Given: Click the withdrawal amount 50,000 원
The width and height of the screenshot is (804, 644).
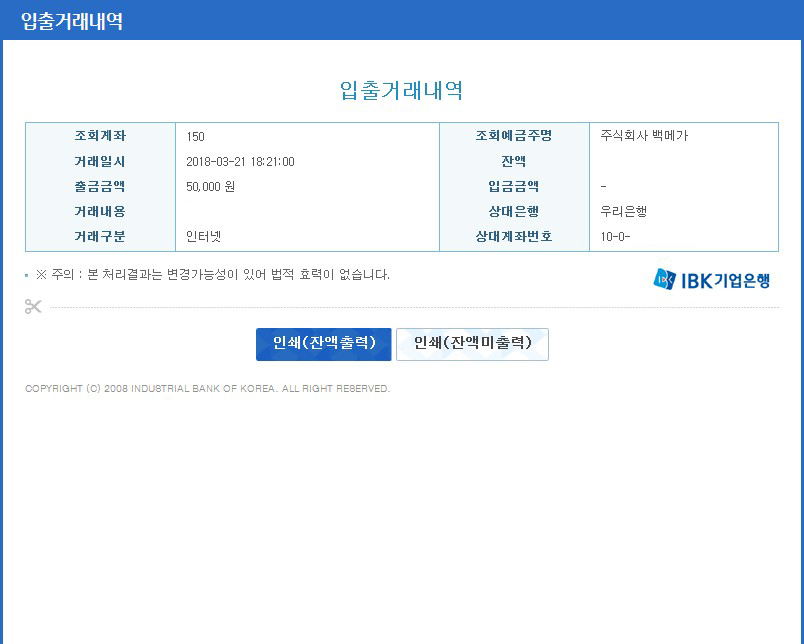Looking at the screenshot, I should (x=211, y=187).
